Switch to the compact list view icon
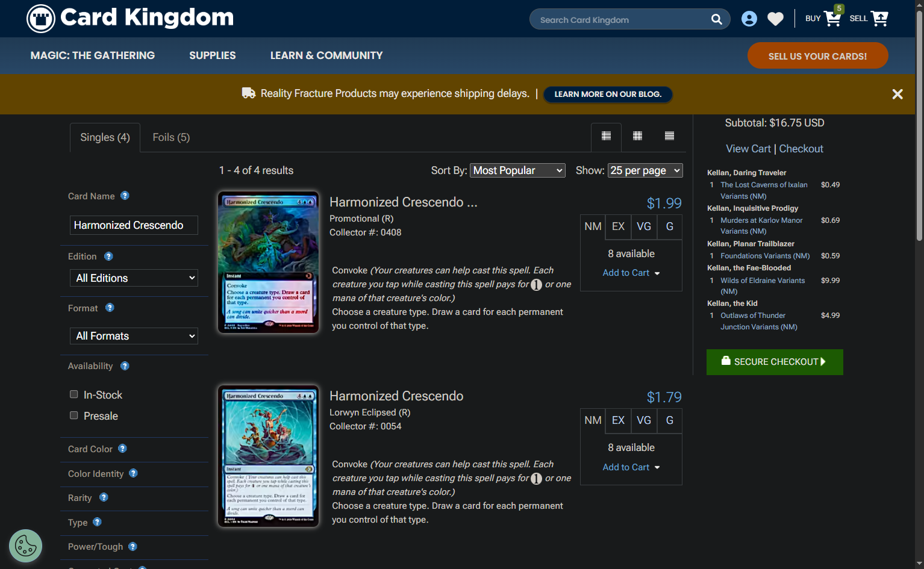The height and width of the screenshot is (569, 924). click(669, 136)
